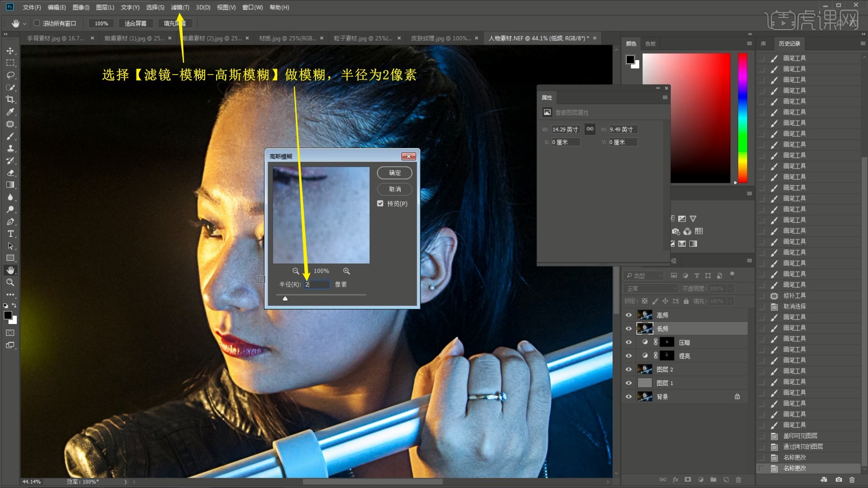
Task: Switch to 皮肤纹理.jpg document tab
Action: (x=440, y=38)
